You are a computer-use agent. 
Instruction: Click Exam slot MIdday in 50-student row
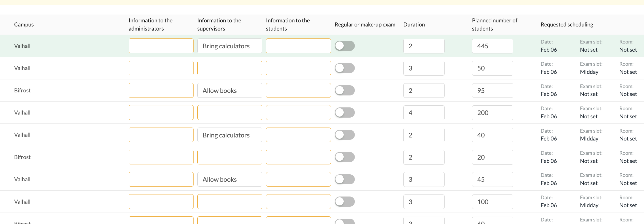point(589,72)
